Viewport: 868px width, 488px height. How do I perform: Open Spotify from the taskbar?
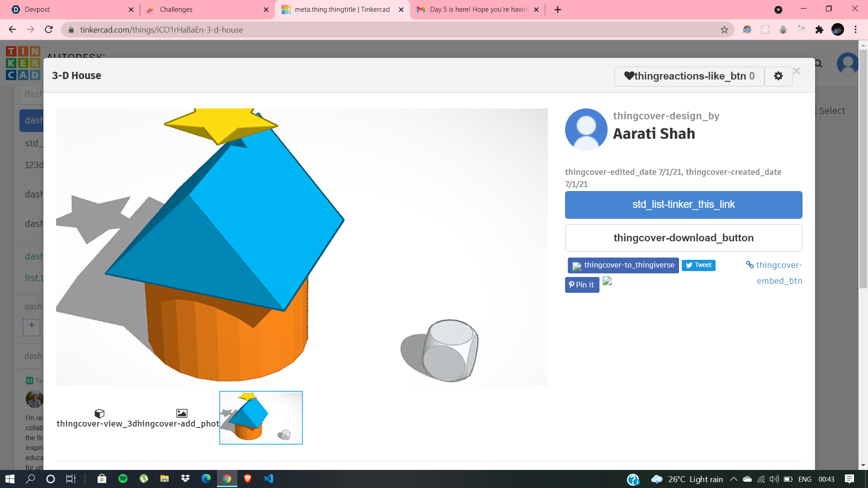[123, 479]
